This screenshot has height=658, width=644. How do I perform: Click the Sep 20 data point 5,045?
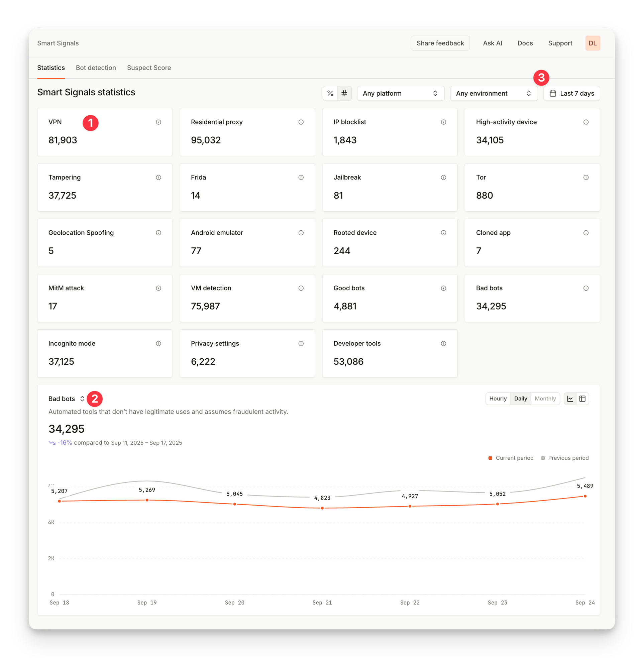234,504
